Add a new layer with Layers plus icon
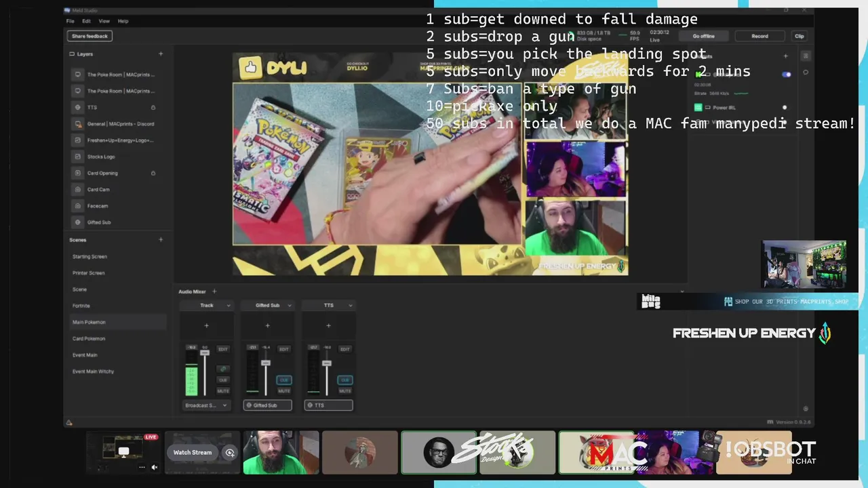The image size is (868, 488). (x=161, y=54)
